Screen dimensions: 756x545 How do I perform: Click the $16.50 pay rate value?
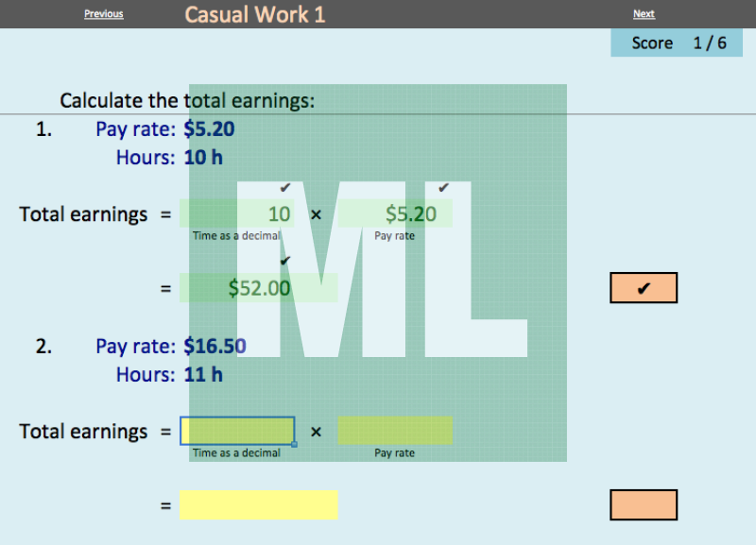(x=215, y=346)
